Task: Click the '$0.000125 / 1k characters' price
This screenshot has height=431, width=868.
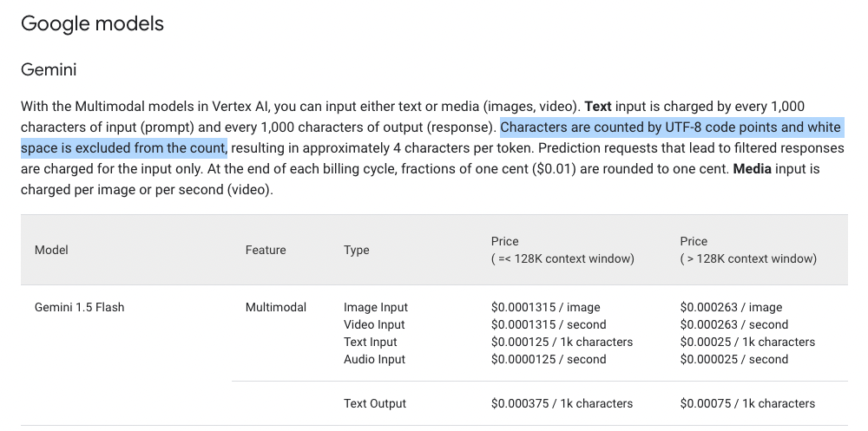Action: point(562,342)
